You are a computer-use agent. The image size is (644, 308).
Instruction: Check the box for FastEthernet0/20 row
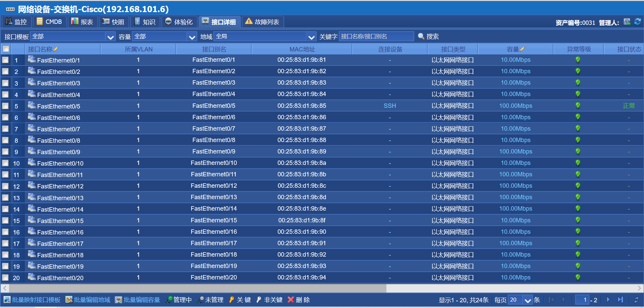pos(5,278)
